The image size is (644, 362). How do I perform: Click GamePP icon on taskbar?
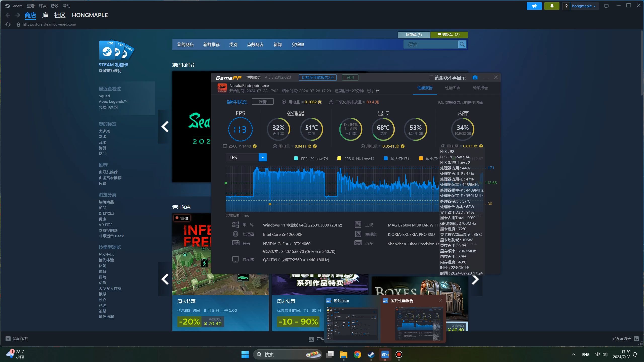tap(385, 354)
